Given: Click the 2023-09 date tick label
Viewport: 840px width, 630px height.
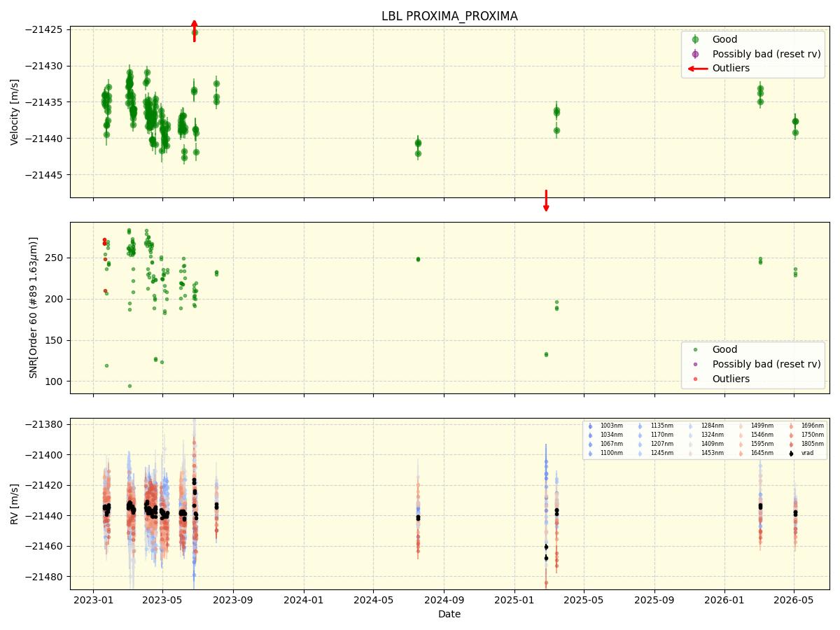Looking at the screenshot, I should [x=234, y=601].
